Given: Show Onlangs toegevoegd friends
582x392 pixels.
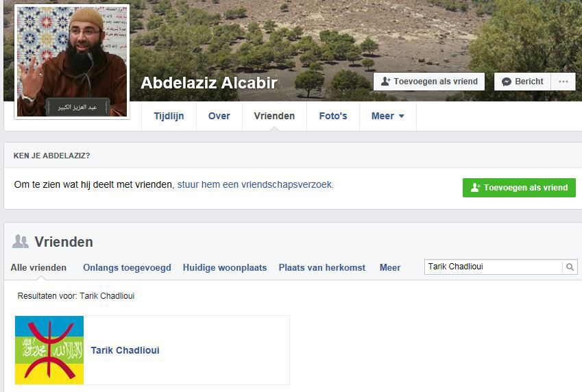Looking at the screenshot, I should coord(127,268).
